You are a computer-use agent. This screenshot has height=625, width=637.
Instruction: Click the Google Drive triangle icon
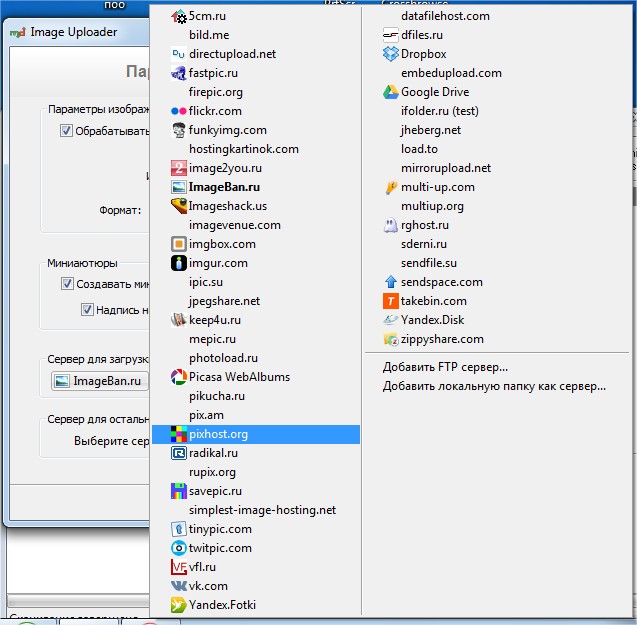pos(391,92)
